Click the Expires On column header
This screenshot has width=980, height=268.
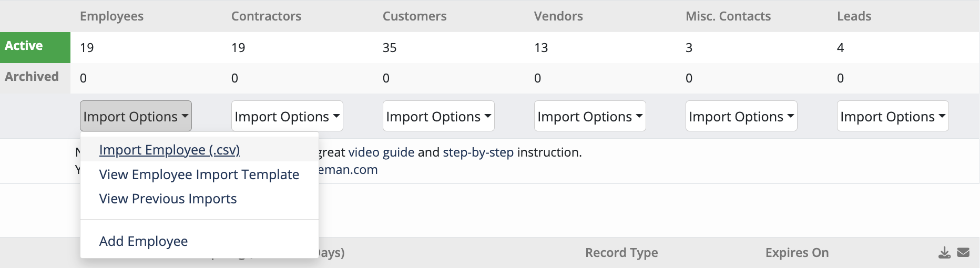797,253
